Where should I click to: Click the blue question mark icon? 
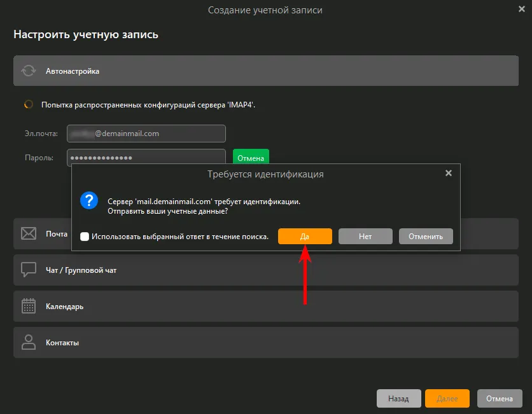pos(88,201)
